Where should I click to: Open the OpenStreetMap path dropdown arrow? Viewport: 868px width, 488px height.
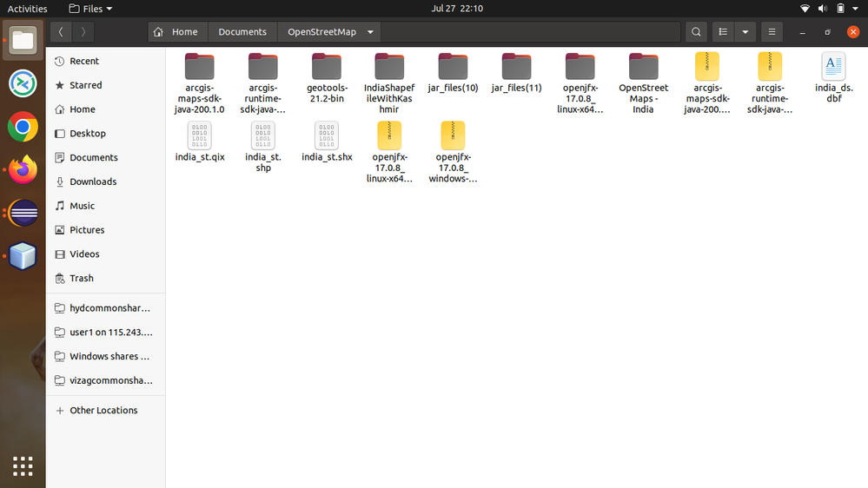370,32
